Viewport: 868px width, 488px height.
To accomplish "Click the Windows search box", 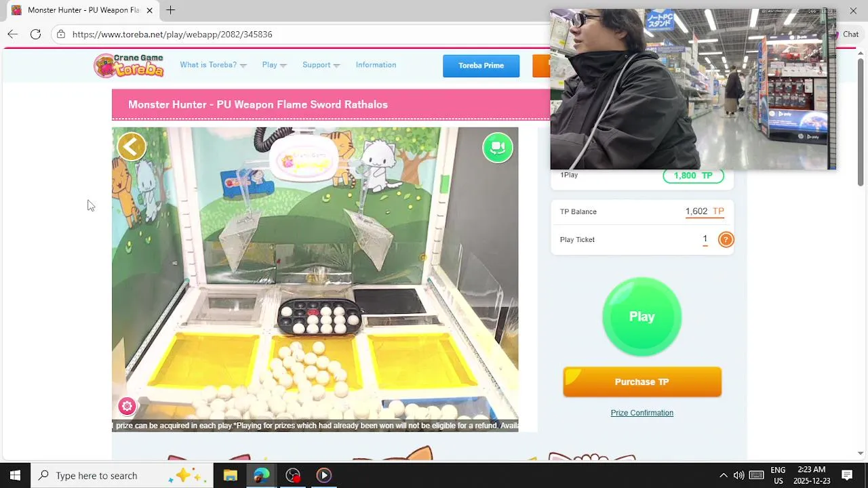I will pyautogui.click(x=122, y=475).
